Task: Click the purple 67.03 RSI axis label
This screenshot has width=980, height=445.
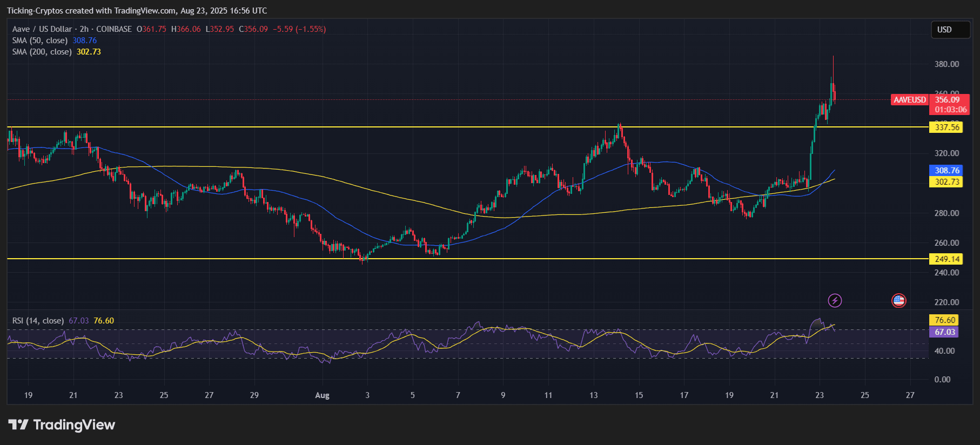Action: (x=945, y=332)
